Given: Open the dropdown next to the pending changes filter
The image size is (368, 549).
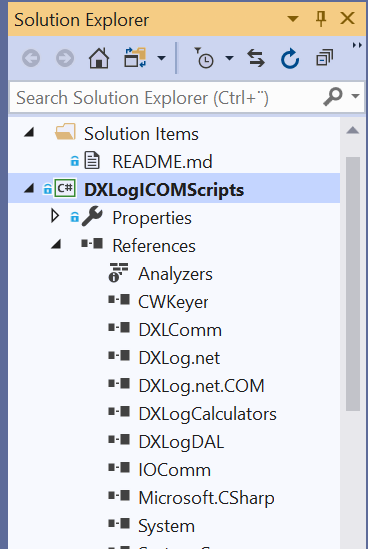Looking at the screenshot, I should tap(229, 58).
